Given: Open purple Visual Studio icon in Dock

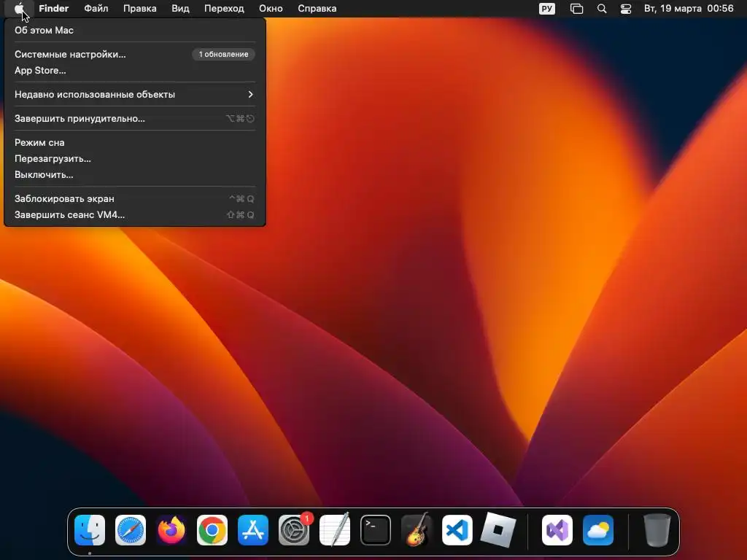Looking at the screenshot, I should [x=557, y=530].
